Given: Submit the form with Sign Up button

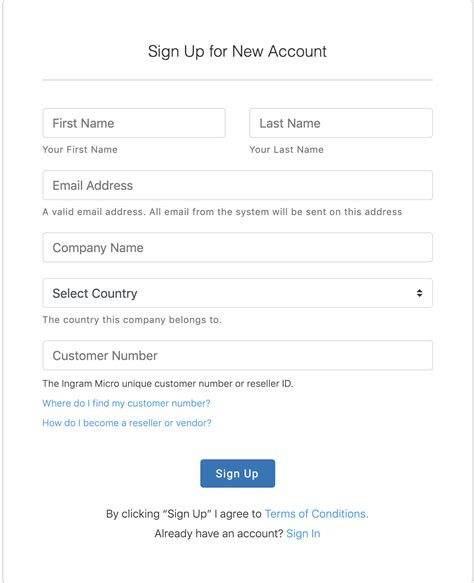Looking at the screenshot, I should point(238,473).
